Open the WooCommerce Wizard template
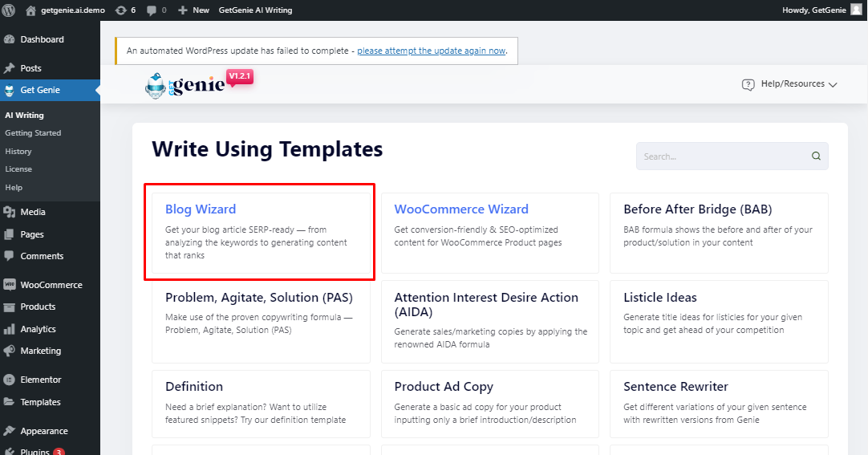Viewport: 868px width, 455px height. [x=490, y=233]
